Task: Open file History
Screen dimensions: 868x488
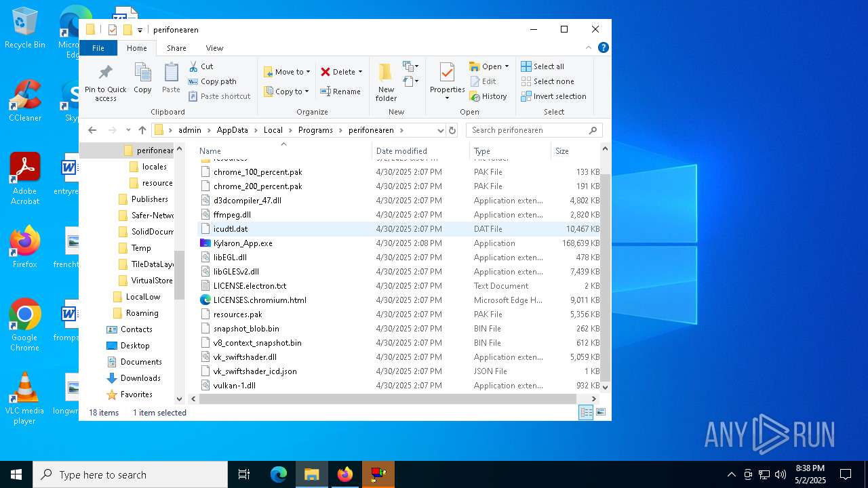Action: click(488, 96)
